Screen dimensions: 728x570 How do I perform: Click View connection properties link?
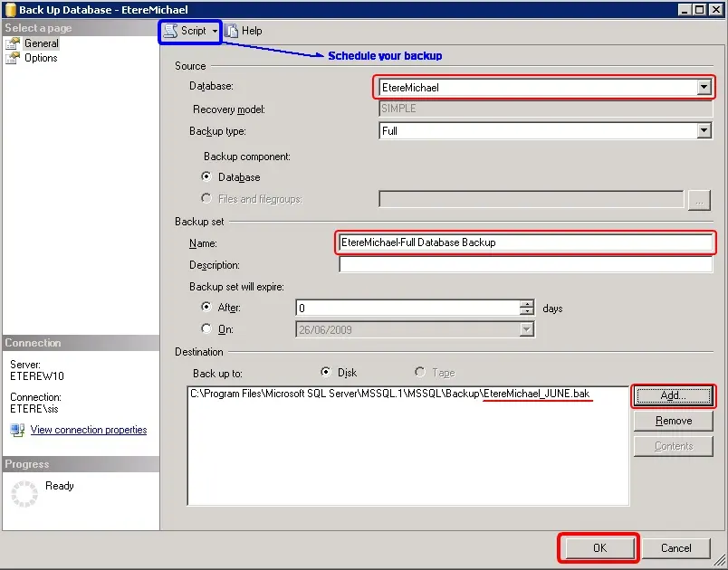[88, 431]
